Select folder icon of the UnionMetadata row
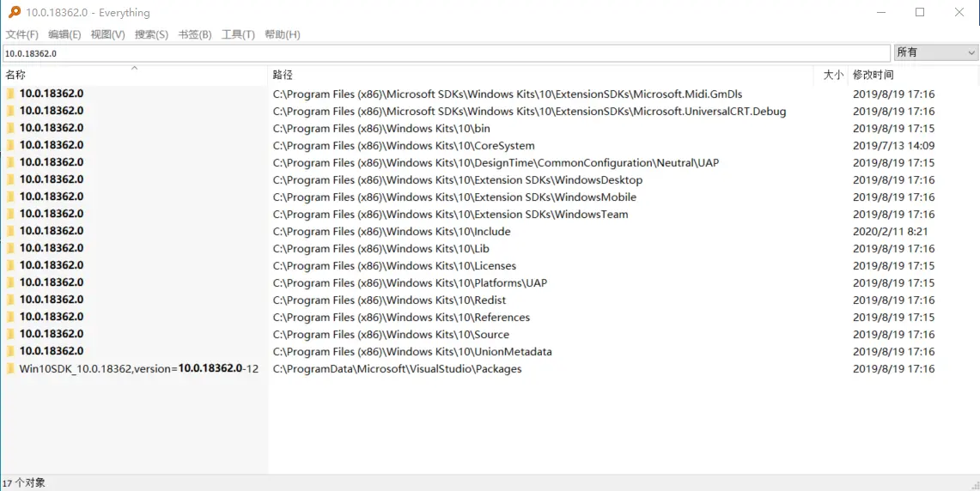Image resolution: width=980 pixels, height=491 pixels. [10, 352]
